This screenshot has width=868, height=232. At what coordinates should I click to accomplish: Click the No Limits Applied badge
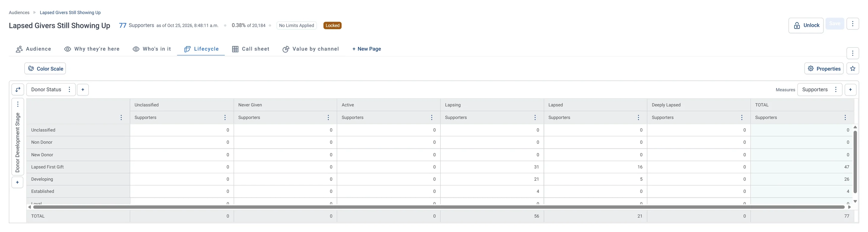coord(297,26)
